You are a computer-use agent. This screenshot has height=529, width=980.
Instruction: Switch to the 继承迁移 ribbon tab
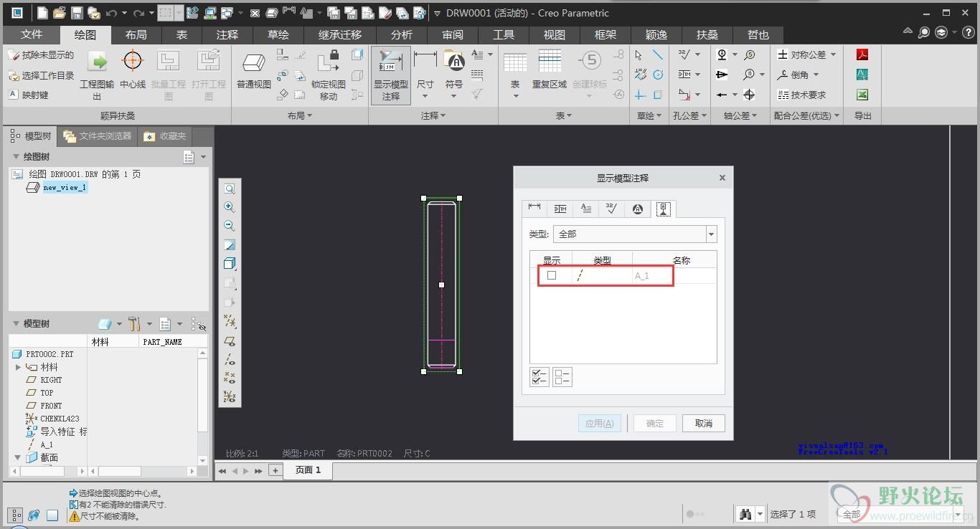click(x=340, y=34)
